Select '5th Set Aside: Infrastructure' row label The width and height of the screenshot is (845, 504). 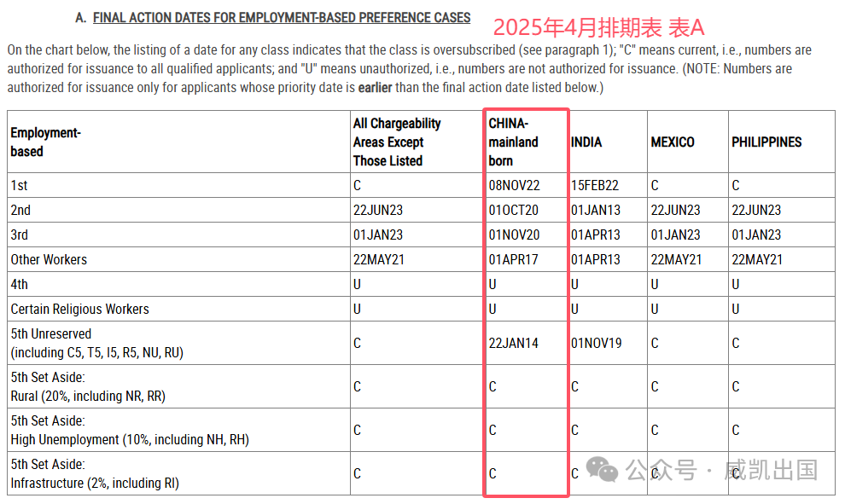[95, 474]
